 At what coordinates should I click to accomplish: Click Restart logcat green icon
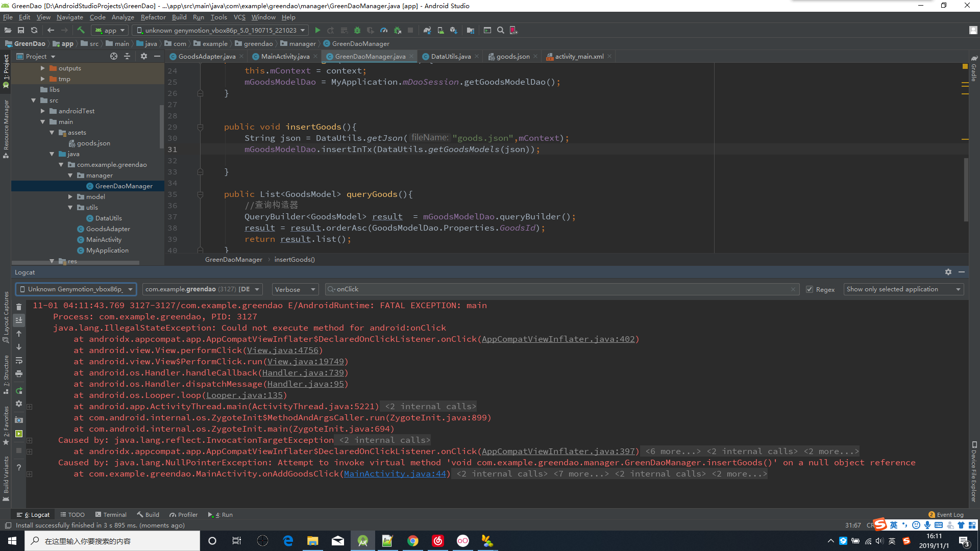(x=19, y=390)
